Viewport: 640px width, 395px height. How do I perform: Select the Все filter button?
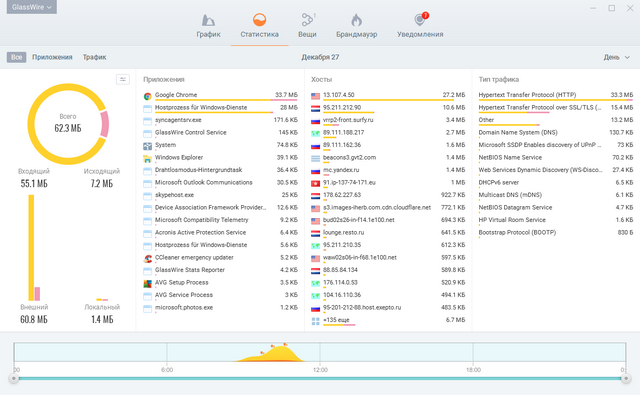pyautogui.click(x=16, y=57)
